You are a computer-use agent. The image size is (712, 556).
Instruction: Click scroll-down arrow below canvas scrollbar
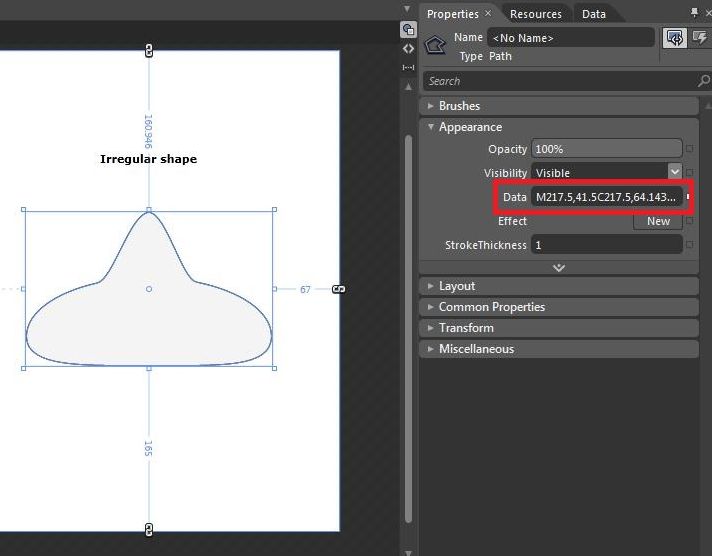[408, 552]
